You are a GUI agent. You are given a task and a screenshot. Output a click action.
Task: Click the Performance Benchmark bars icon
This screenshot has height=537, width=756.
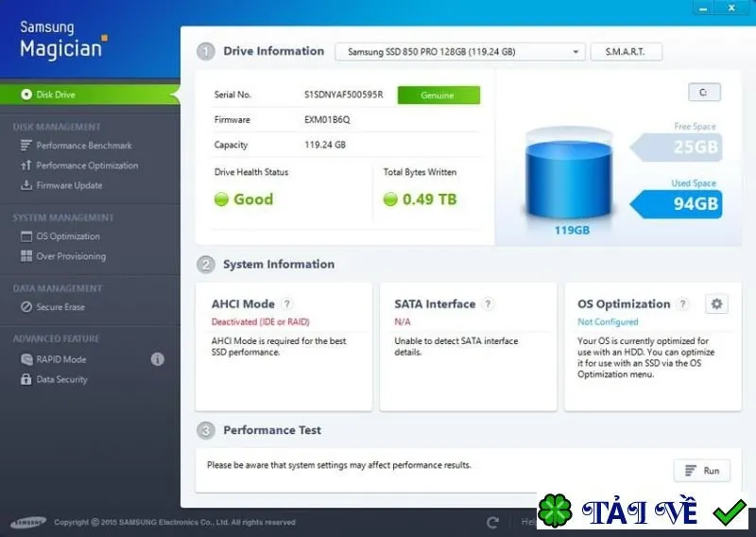click(26, 146)
